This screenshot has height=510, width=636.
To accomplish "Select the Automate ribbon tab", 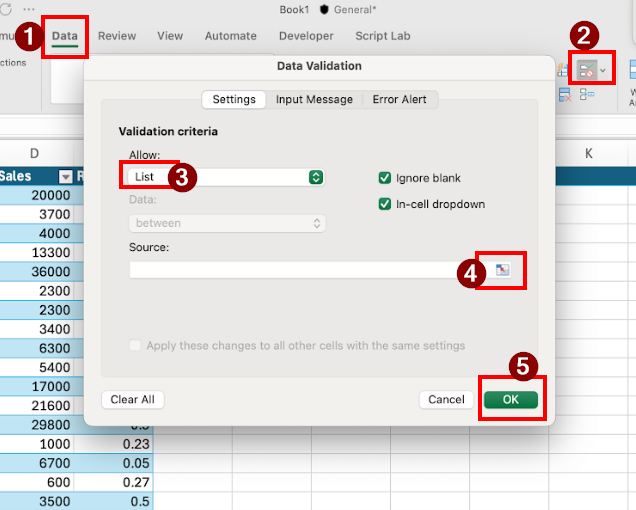I will [x=230, y=36].
